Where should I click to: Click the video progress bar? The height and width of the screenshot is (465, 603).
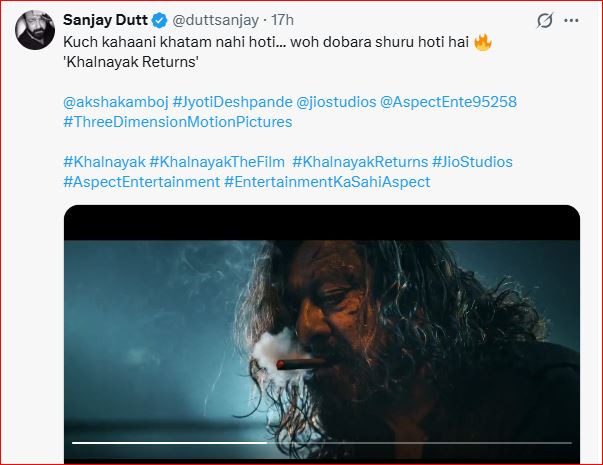(322, 441)
